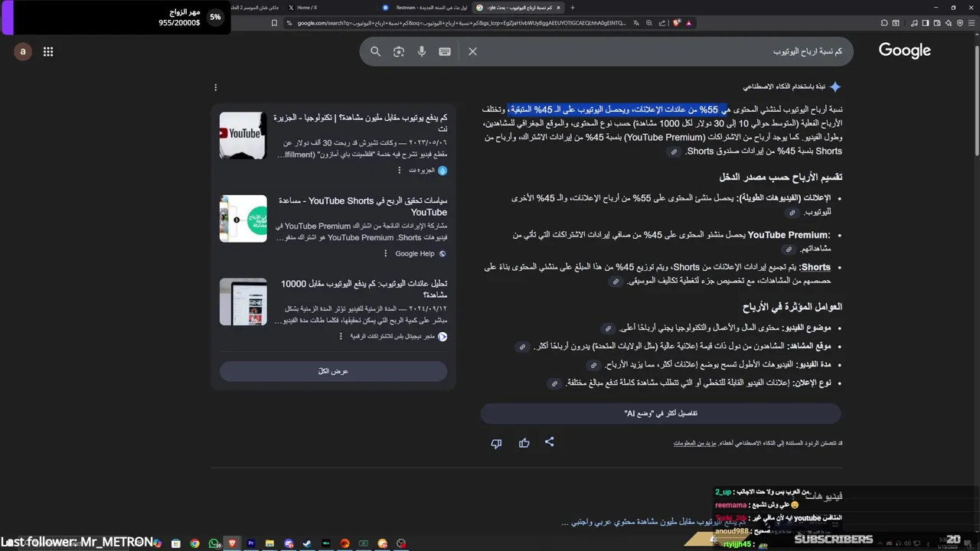Open Steam from the taskbar
980x551 pixels.
point(307,543)
